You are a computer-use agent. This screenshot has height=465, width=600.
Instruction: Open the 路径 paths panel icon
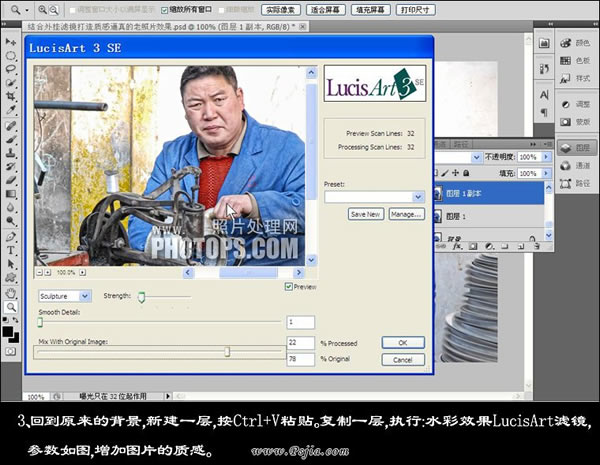(x=565, y=184)
